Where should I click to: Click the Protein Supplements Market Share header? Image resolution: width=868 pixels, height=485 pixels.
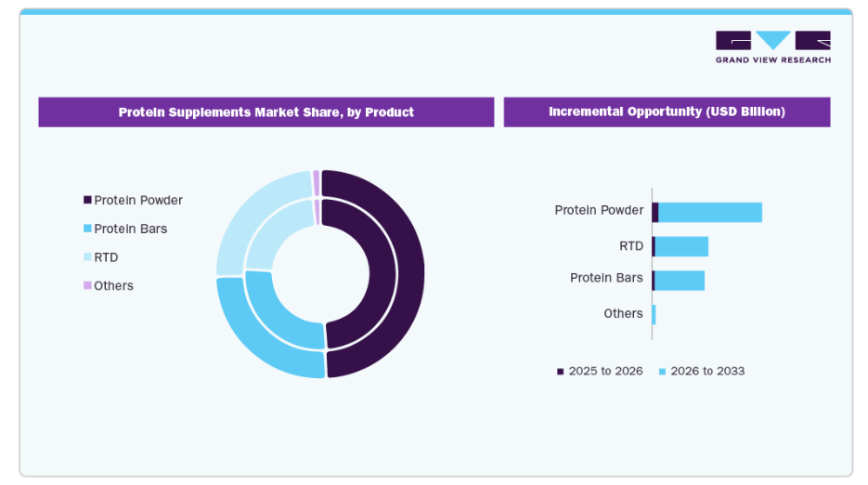click(x=266, y=112)
